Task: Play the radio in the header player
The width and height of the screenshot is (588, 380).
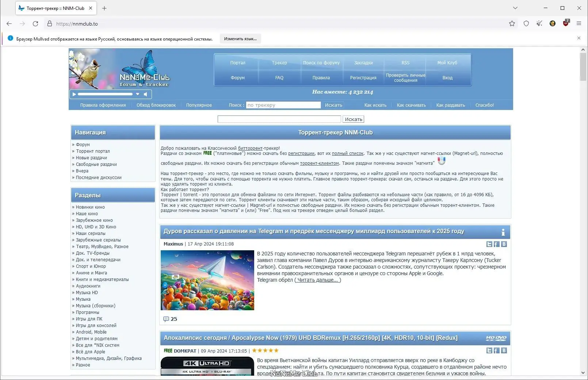Action: click(74, 94)
